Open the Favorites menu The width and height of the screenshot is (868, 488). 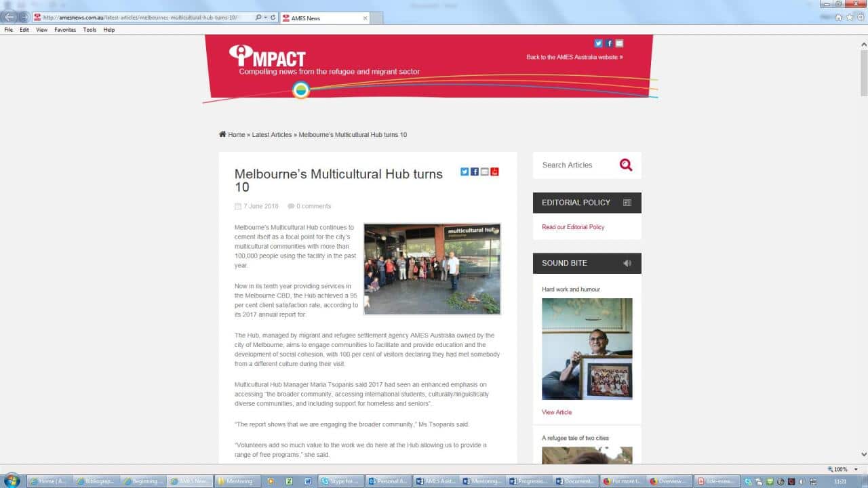coord(65,30)
